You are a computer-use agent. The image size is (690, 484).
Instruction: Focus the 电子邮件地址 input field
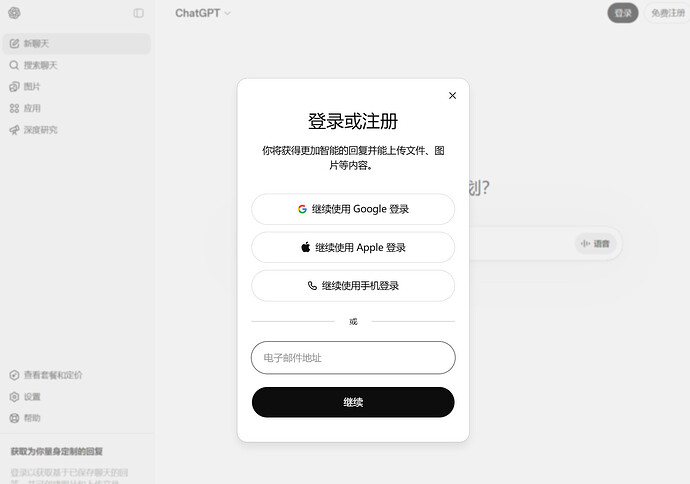(353, 358)
